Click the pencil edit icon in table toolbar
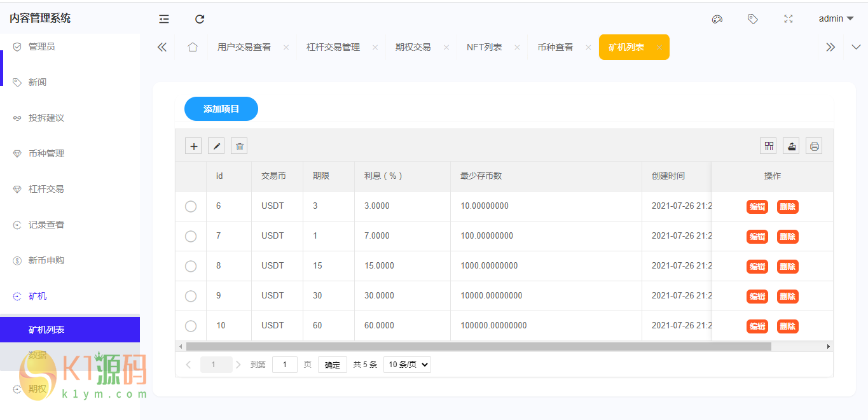868x420 pixels. pyautogui.click(x=216, y=146)
